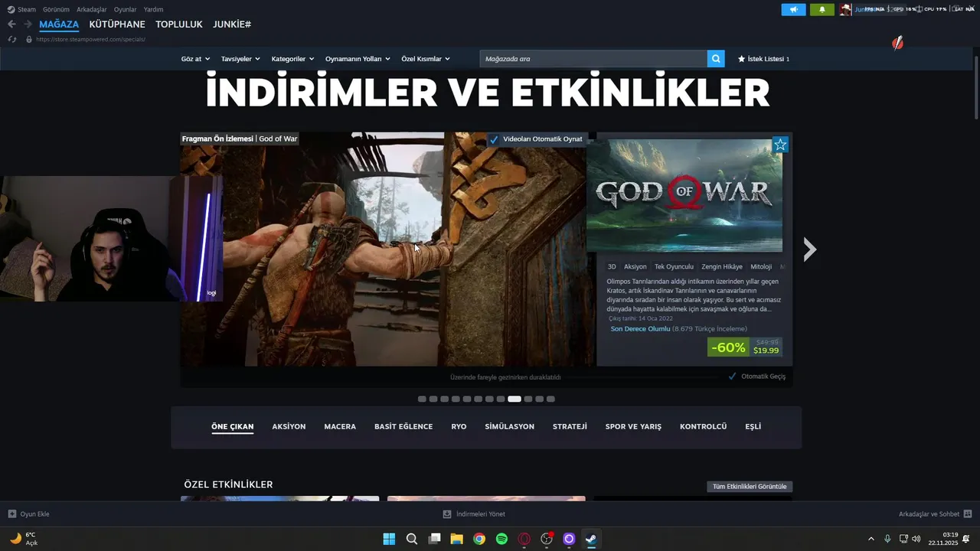This screenshot has height=551, width=980.
Task: Click the microphone tray icon
Action: [887, 539]
